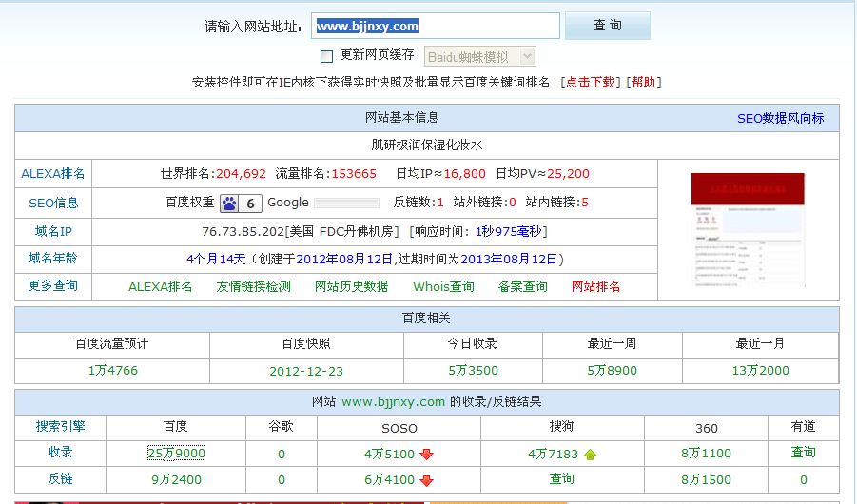Click the Baidu 收录 value 25万9000
The width and height of the screenshot is (857, 504).
(176, 454)
